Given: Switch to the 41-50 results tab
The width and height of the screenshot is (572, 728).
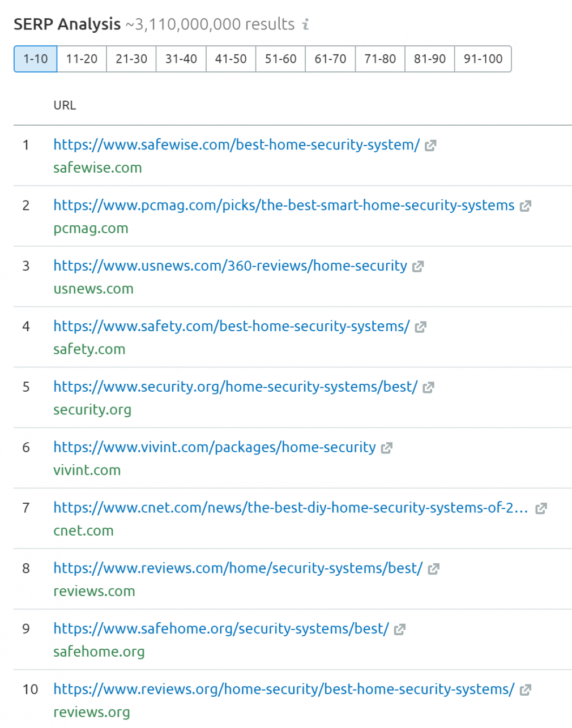Looking at the screenshot, I should pyautogui.click(x=231, y=59).
